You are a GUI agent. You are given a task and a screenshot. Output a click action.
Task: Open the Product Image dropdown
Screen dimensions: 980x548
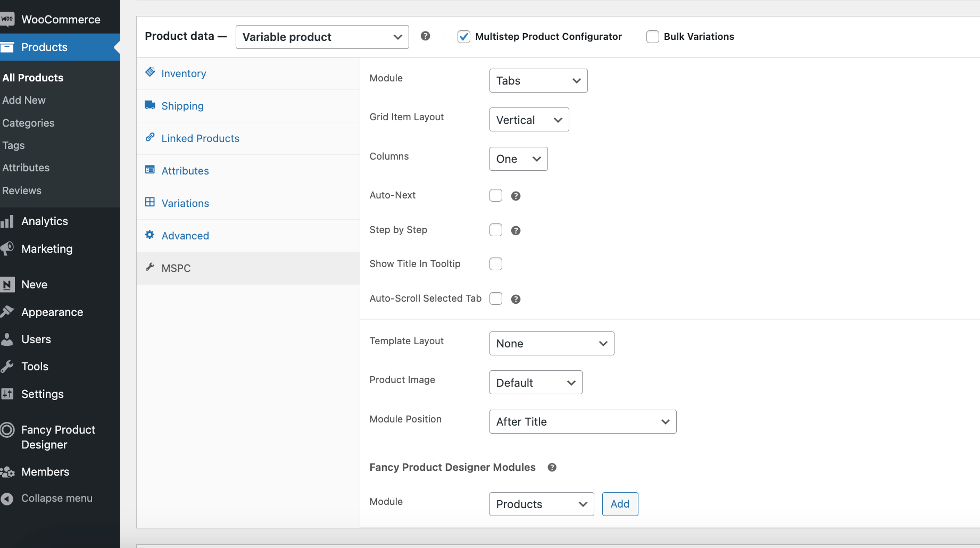(x=536, y=383)
